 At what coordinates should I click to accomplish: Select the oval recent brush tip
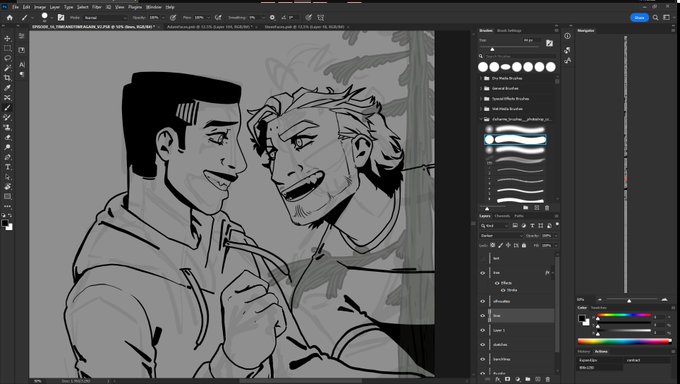coord(506,67)
